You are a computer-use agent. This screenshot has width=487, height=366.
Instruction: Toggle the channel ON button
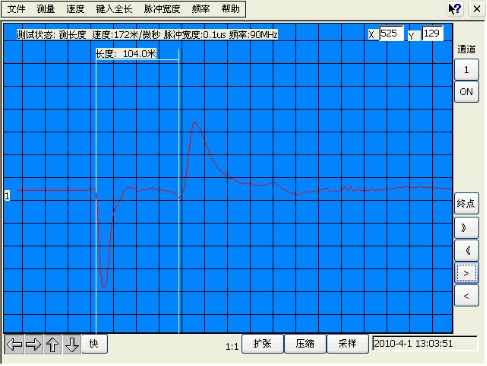pyautogui.click(x=466, y=92)
